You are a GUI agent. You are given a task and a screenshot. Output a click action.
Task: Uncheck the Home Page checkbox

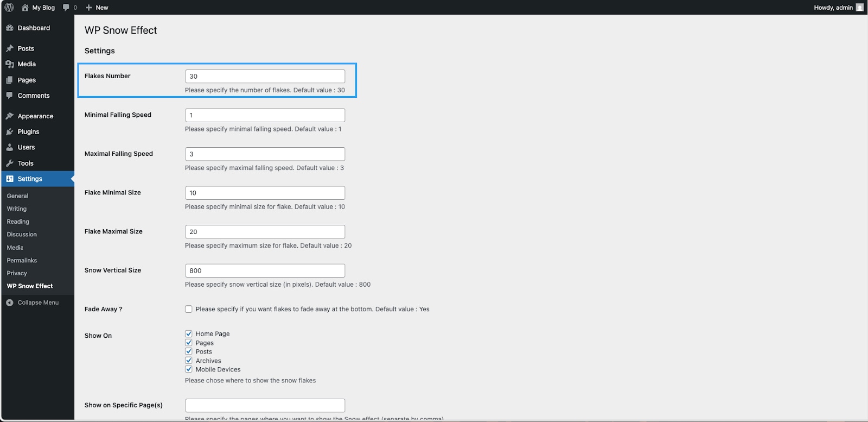tap(189, 334)
